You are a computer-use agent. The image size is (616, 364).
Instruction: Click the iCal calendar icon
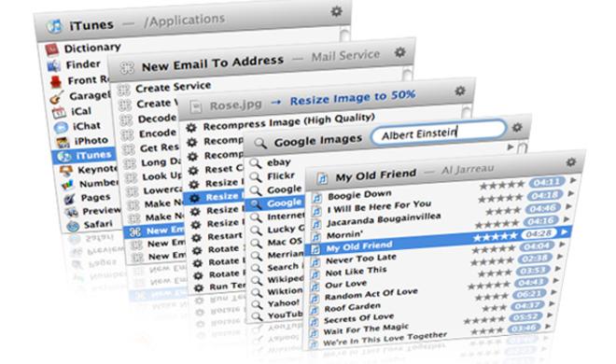coord(59,112)
